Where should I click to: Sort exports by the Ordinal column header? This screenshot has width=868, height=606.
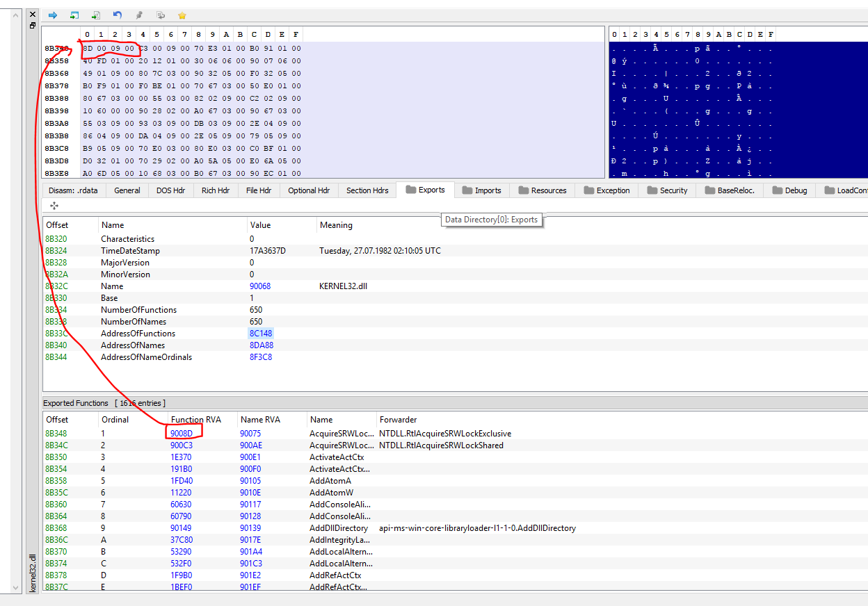click(x=115, y=420)
